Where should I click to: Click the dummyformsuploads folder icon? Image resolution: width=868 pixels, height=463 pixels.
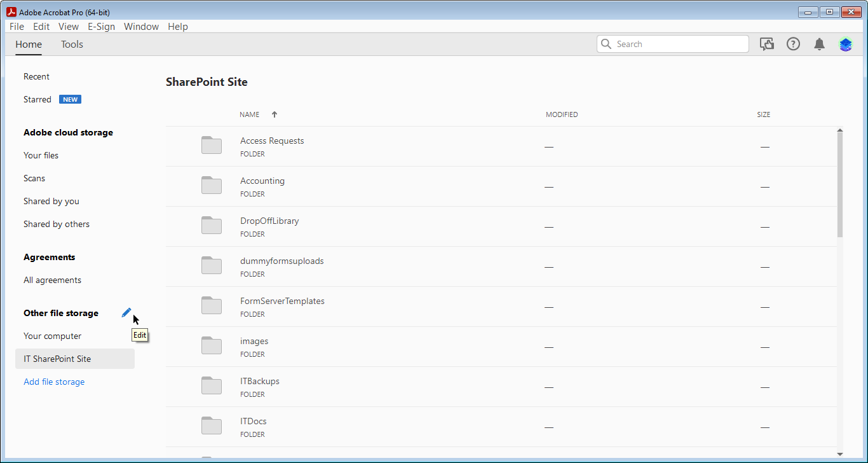tap(212, 265)
